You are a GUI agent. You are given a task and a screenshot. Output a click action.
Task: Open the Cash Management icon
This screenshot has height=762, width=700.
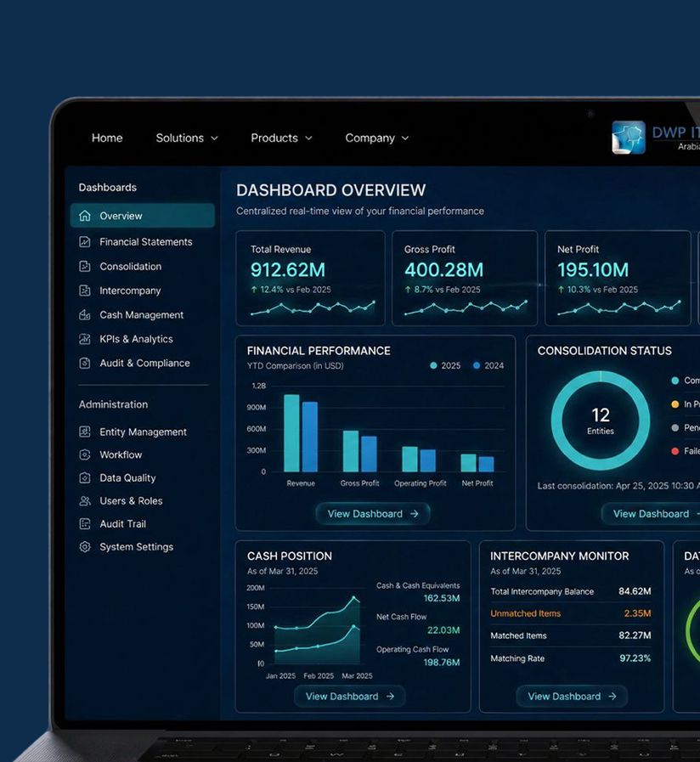[x=85, y=315]
